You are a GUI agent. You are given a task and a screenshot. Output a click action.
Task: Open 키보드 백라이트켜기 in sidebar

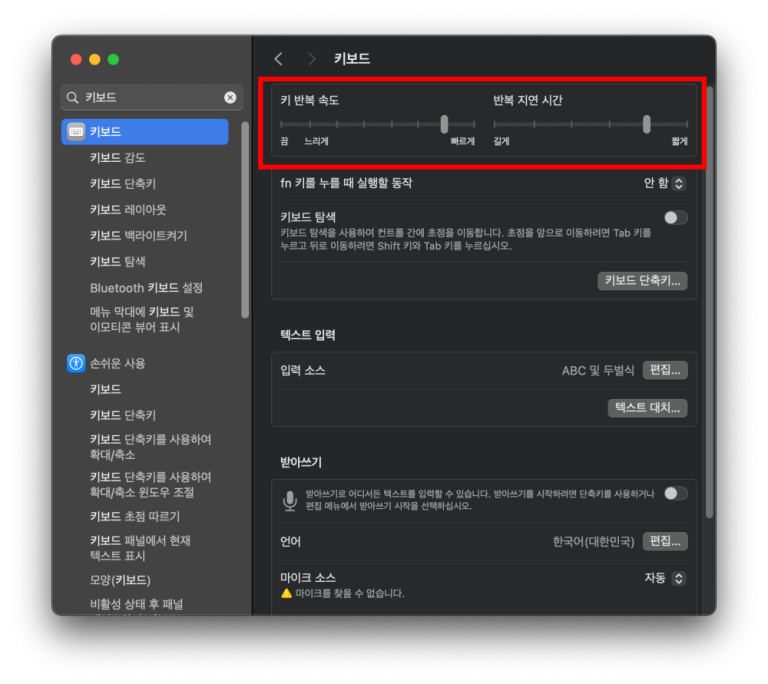(138, 236)
